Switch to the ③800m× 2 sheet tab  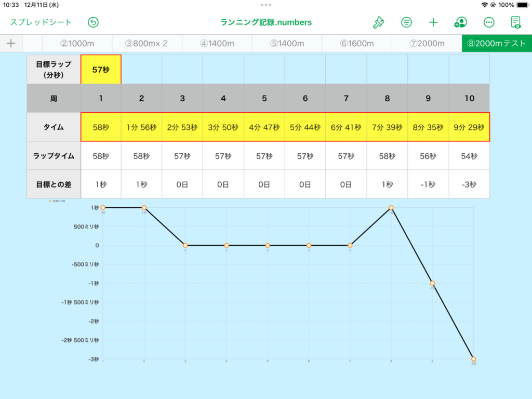[147, 44]
